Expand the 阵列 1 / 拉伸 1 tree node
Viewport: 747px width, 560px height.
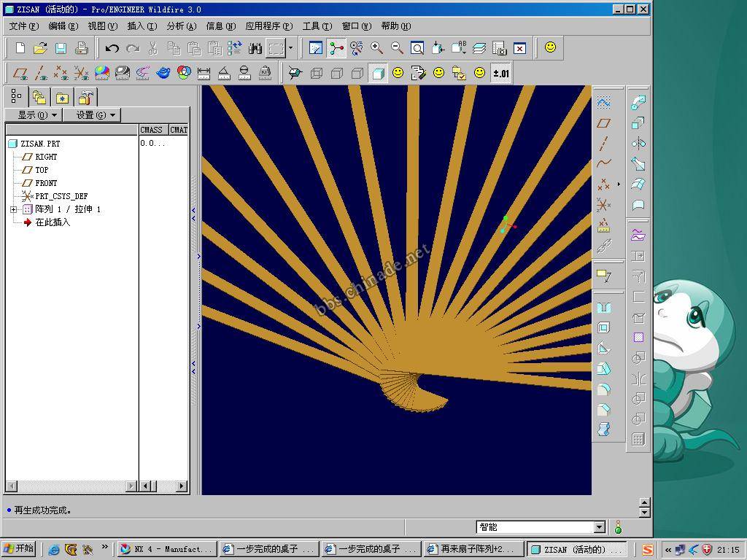coord(14,209)
